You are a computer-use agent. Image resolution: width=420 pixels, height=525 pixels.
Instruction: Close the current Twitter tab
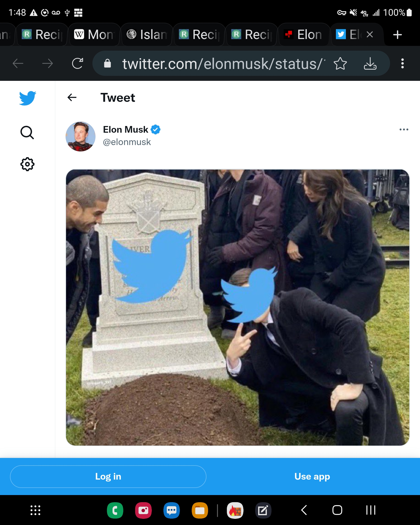[370, 34]
